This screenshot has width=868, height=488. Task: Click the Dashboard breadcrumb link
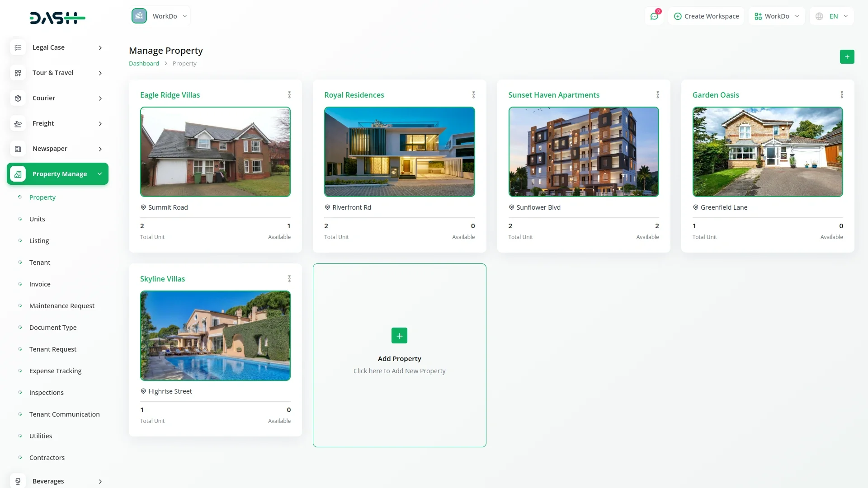click(x=144, y=64)
